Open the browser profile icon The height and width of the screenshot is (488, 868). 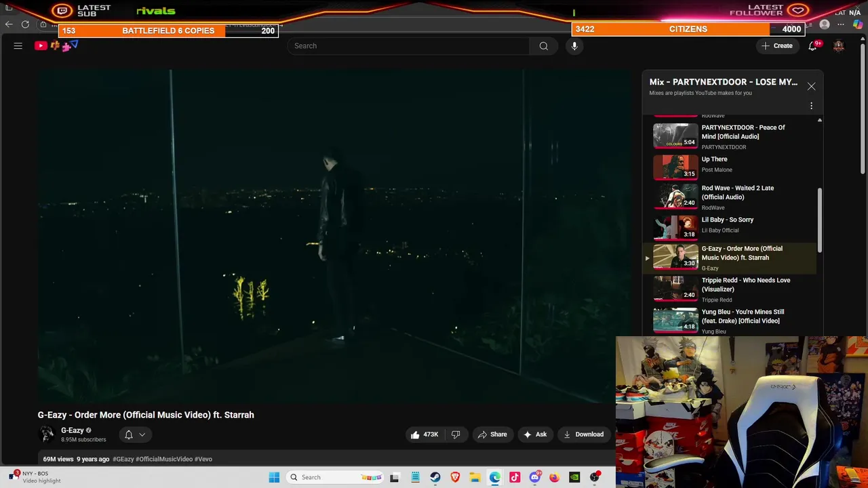[x=824, y=24]
